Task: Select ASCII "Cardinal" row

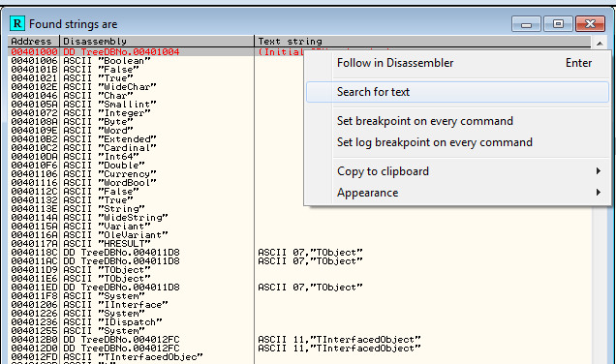Action: [x=156, y=148]
